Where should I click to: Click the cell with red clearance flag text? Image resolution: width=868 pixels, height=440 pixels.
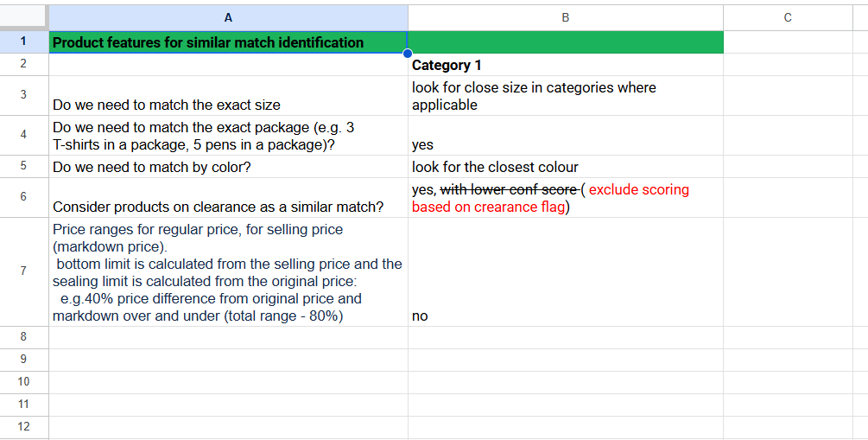pyautogui.click(x=565, y=198)
